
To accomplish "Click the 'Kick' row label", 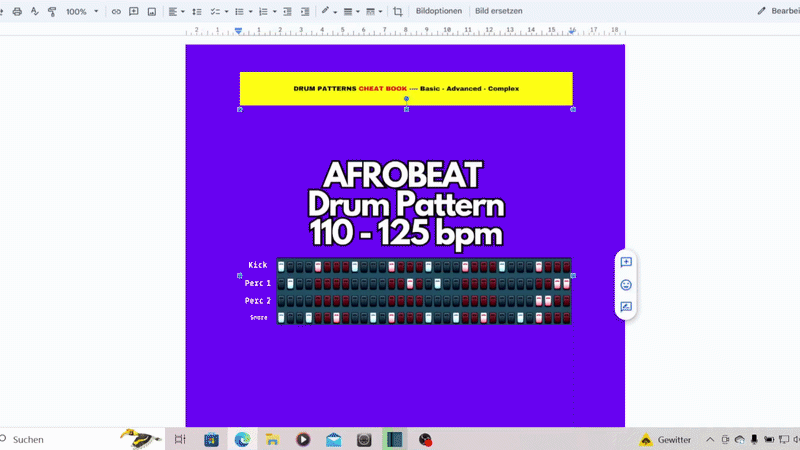I will click(x=258, y=265).
